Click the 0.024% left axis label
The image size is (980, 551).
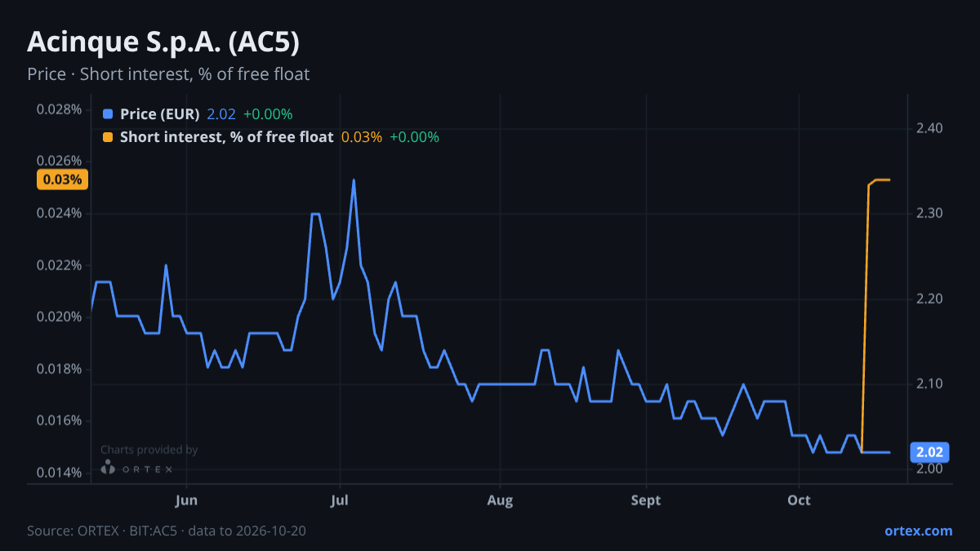point(59,213)
